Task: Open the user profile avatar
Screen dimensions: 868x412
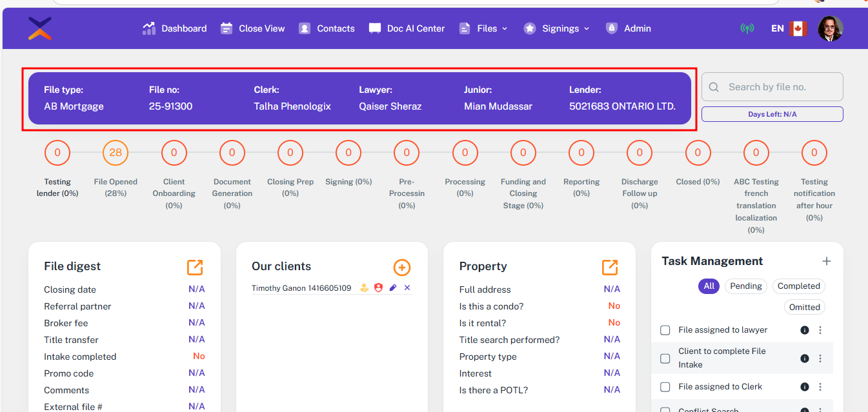Action: [831, 28]
